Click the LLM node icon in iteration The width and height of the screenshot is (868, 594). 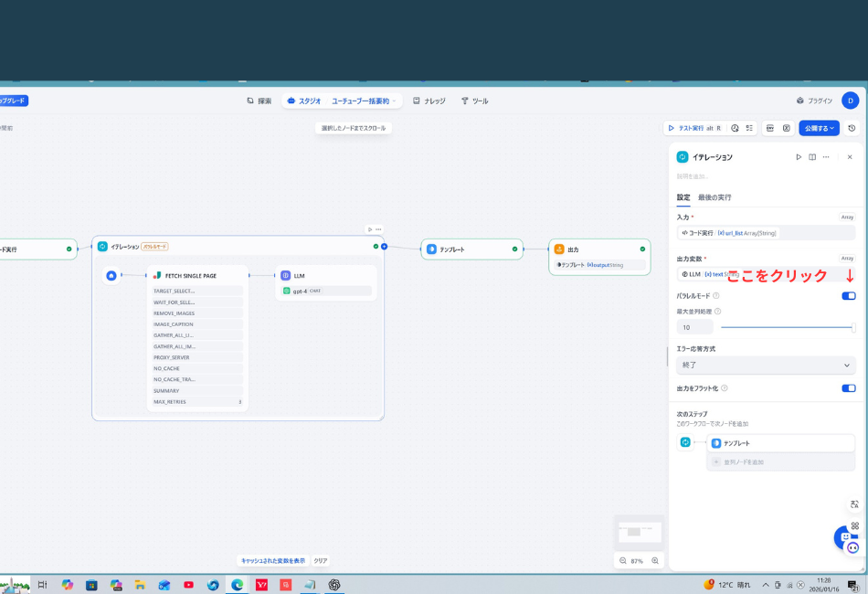(286, 275)
